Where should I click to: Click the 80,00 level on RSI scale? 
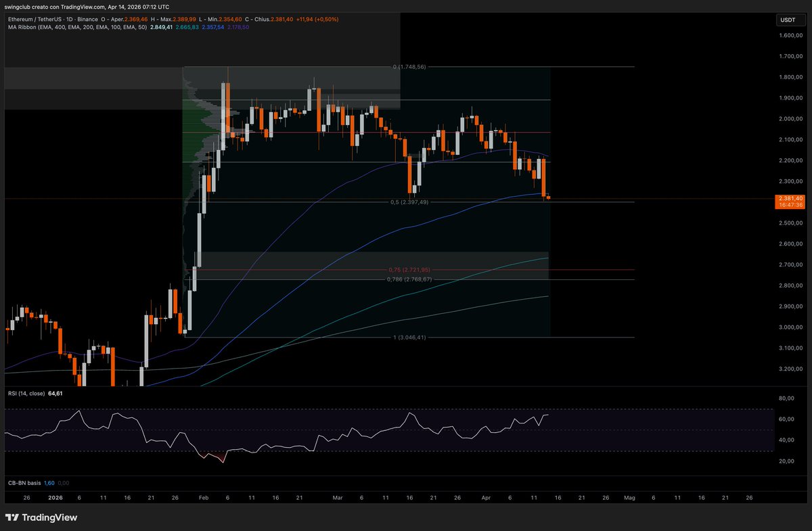[785, 398]
